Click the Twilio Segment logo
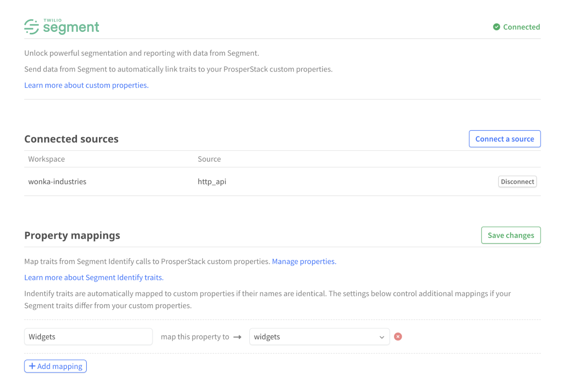 (x=62, y=26)
